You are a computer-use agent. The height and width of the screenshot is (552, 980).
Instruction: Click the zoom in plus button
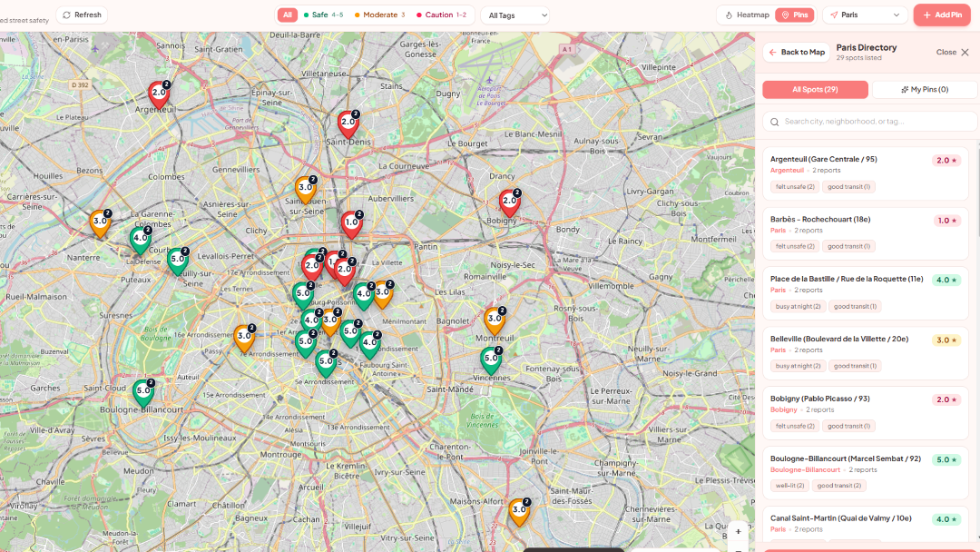click(x=738, y=531)
